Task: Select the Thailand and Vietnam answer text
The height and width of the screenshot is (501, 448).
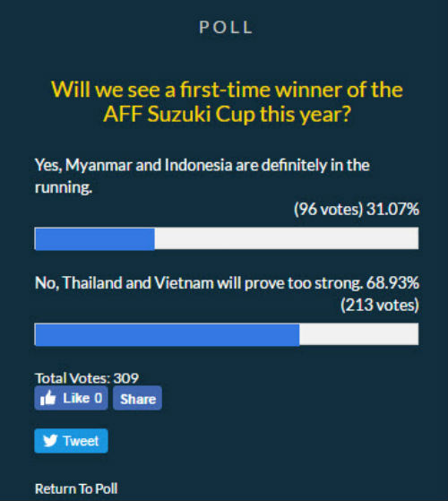Action: (199, 283)
